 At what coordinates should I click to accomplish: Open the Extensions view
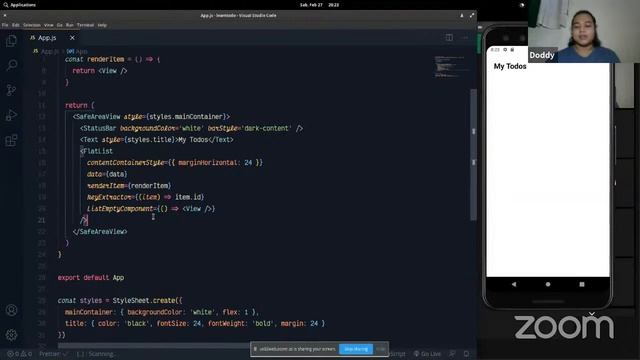pyautogui.click(x=11, y=140)
